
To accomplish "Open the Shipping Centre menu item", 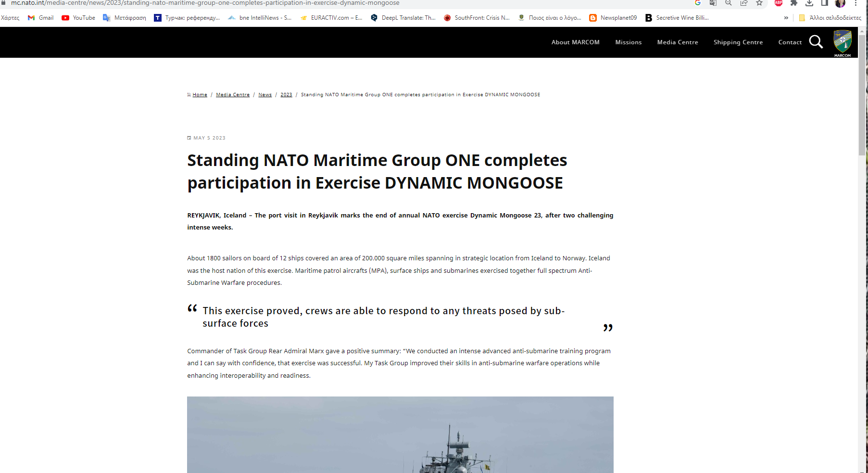I will click(x=738, y=42).
